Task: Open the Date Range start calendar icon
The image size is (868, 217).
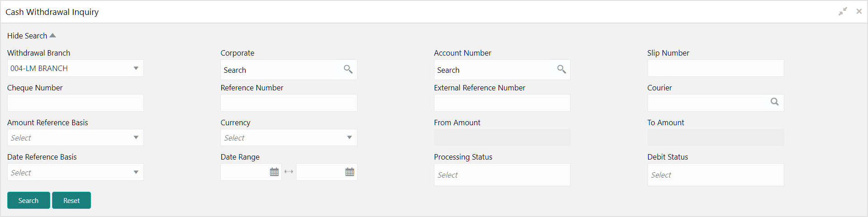Action: (x=274, y=172)
